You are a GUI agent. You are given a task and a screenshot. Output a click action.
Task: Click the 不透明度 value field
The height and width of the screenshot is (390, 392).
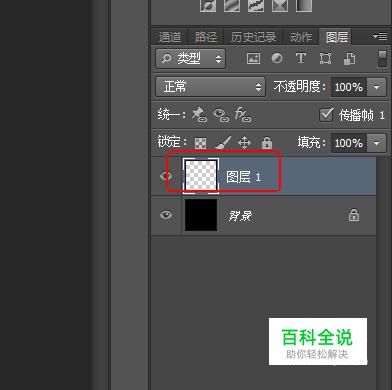[349, 87]
